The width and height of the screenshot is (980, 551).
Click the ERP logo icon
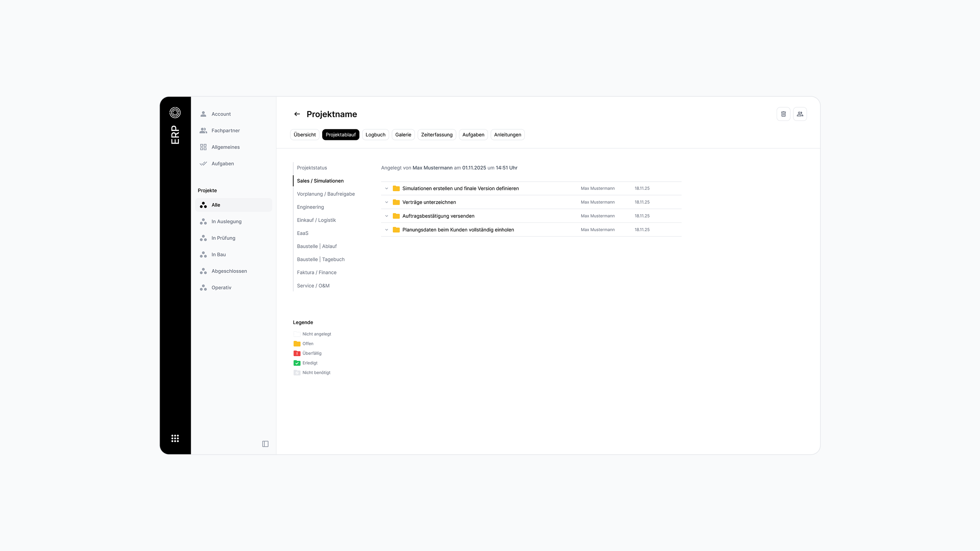[175, 113]
